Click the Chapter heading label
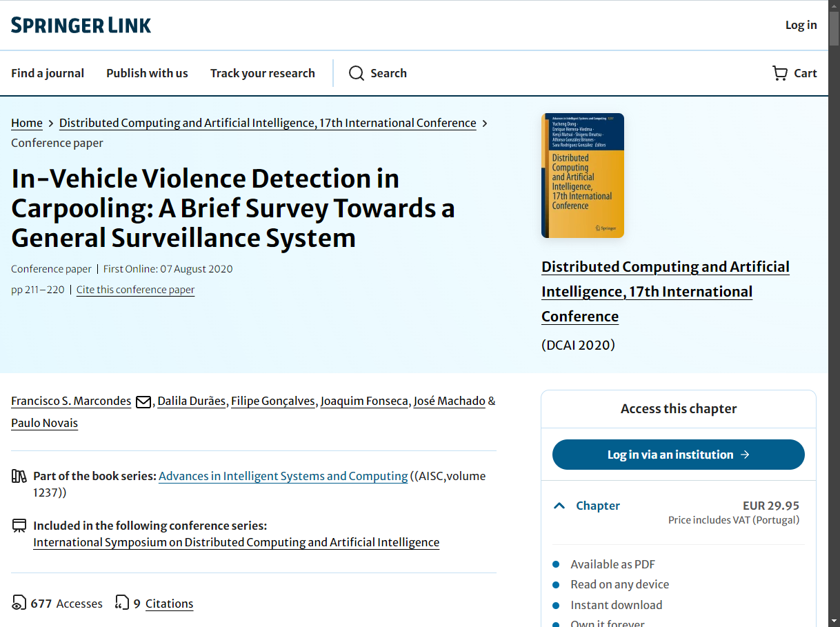 [598, 506]
